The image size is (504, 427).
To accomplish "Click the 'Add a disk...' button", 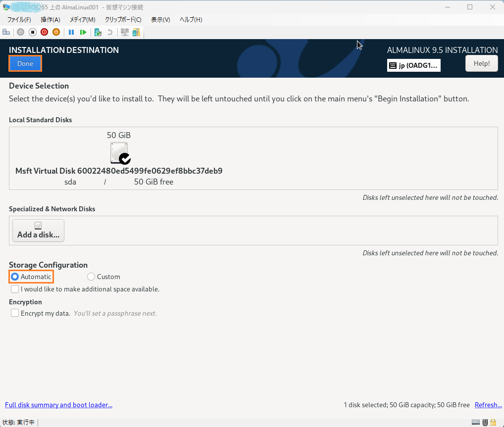I will 38,231.
